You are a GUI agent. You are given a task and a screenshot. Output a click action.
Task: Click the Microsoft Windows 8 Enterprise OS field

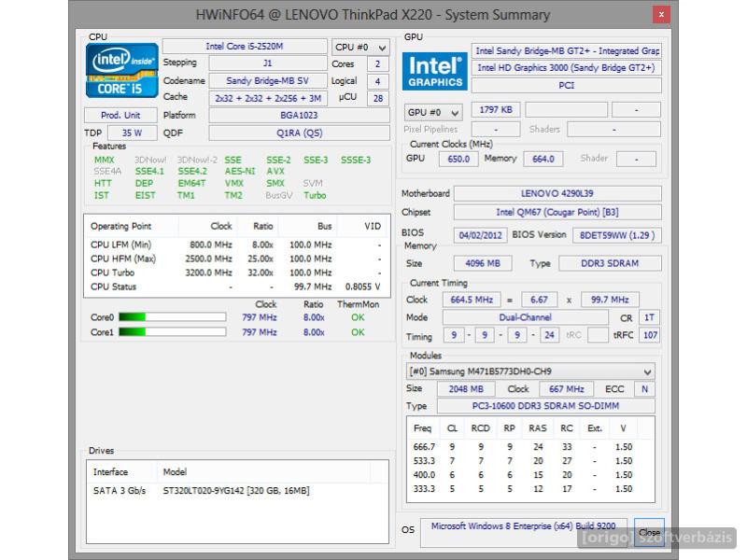(x=524, y=532)
